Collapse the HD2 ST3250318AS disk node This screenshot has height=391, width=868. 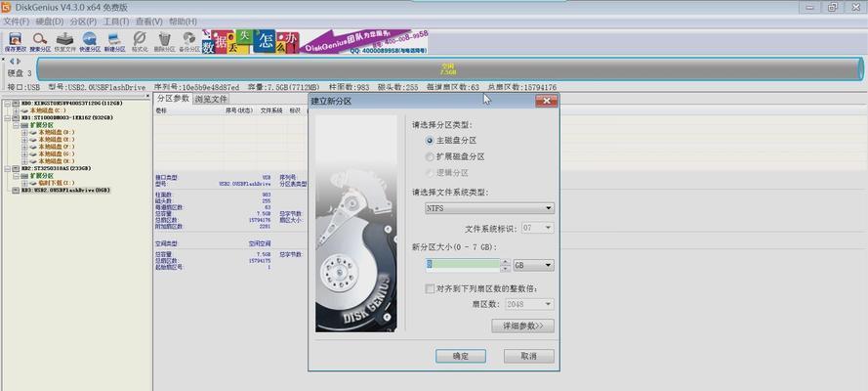click(x=7, y=168)
